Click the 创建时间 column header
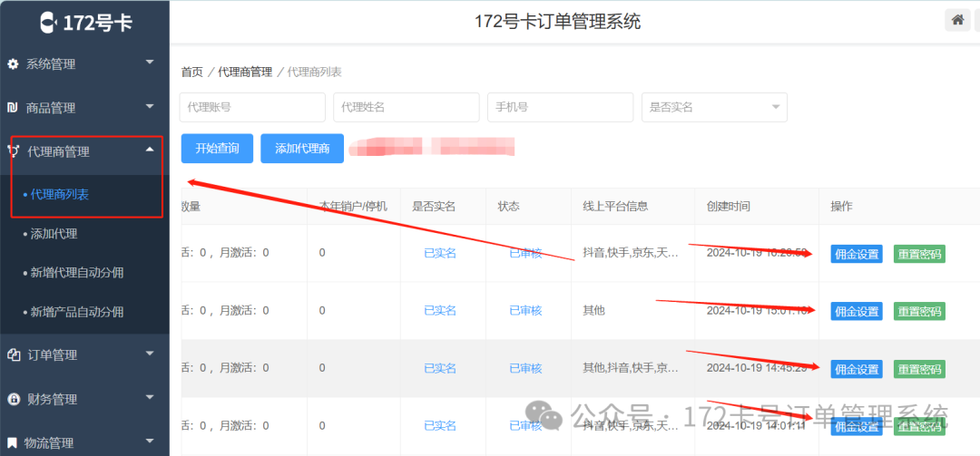The width and height of the screenshot is (980, 456). click(x=728, y=206)
